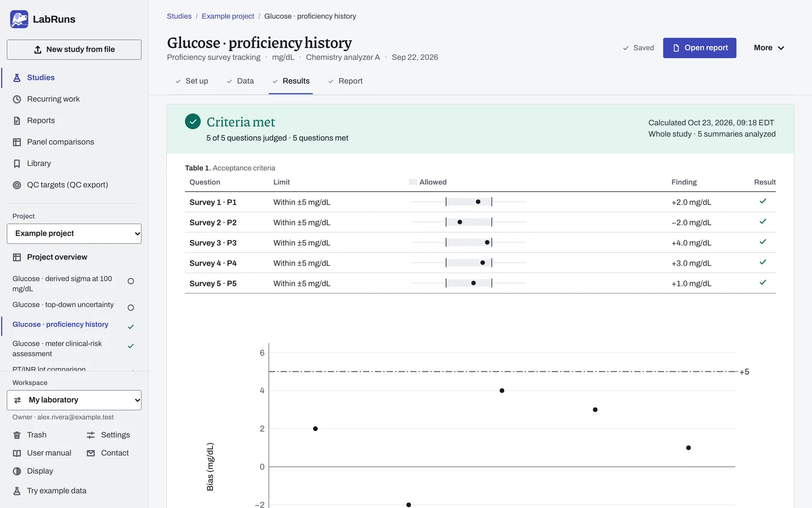The height and width of the screenshot is (508, 812).
Task: Click the Display half-circle icon
Action: pyautogui.click(x=17, y=471)
